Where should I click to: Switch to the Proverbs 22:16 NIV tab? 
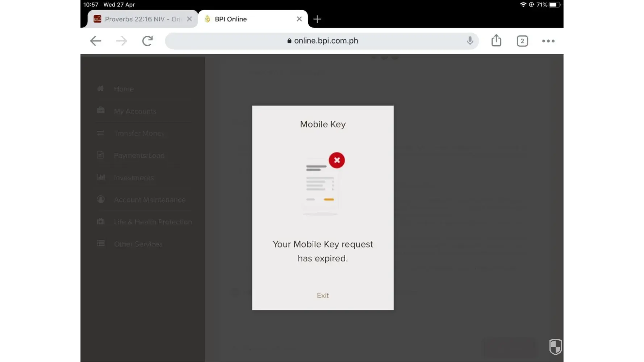click(x=143, y=19)
